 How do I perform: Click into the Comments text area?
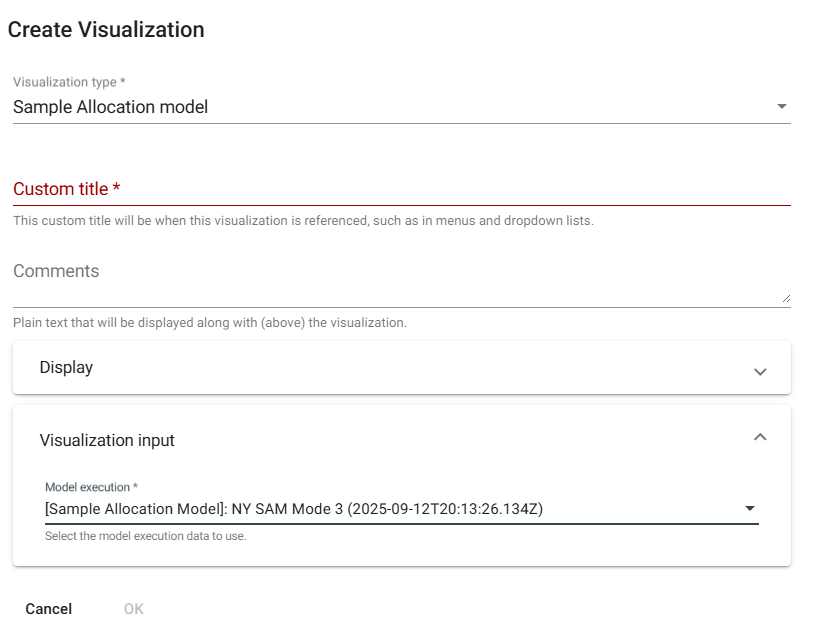pyautogui.click(x=402, y=281)
